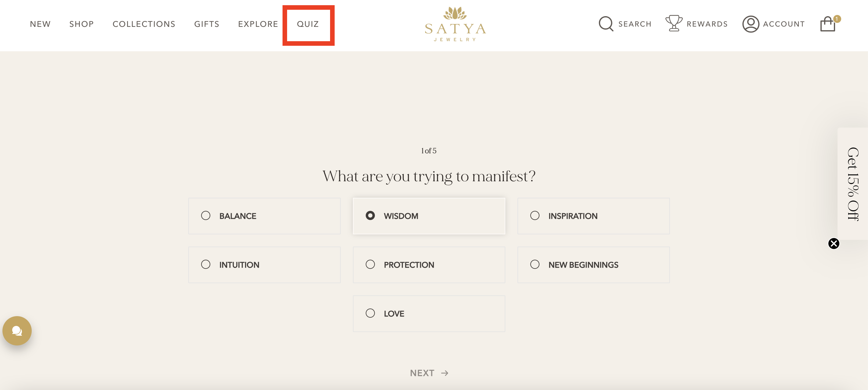
Task: Dismiss the 15% off tab with X
Action: pos(834,244)
